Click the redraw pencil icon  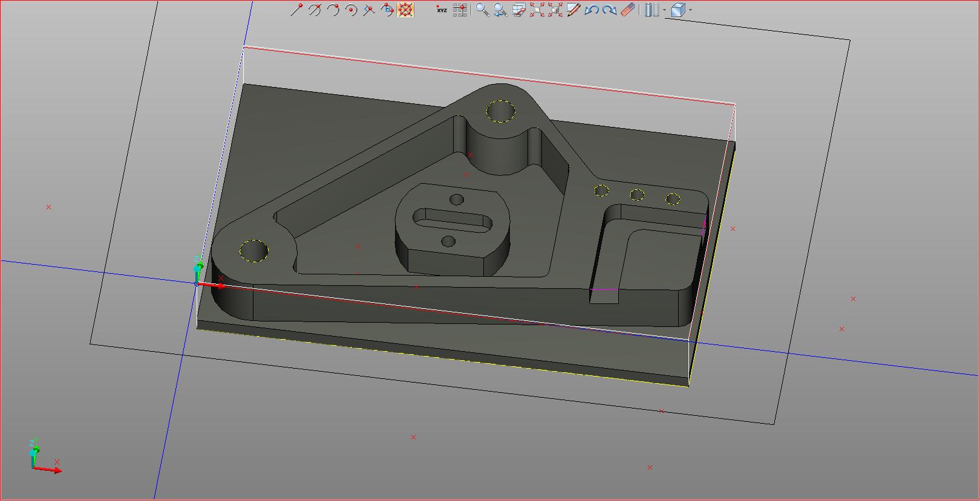[573, 10]
